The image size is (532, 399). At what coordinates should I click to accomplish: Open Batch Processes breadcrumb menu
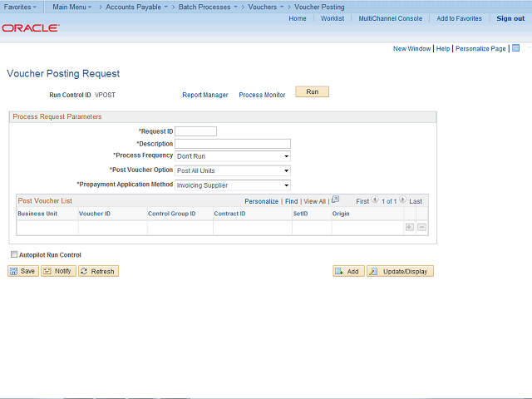point(208,7)
